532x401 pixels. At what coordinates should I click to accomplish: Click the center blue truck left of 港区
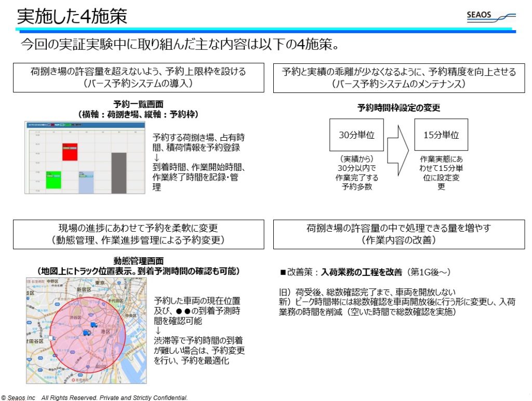[x=86, y=332]
